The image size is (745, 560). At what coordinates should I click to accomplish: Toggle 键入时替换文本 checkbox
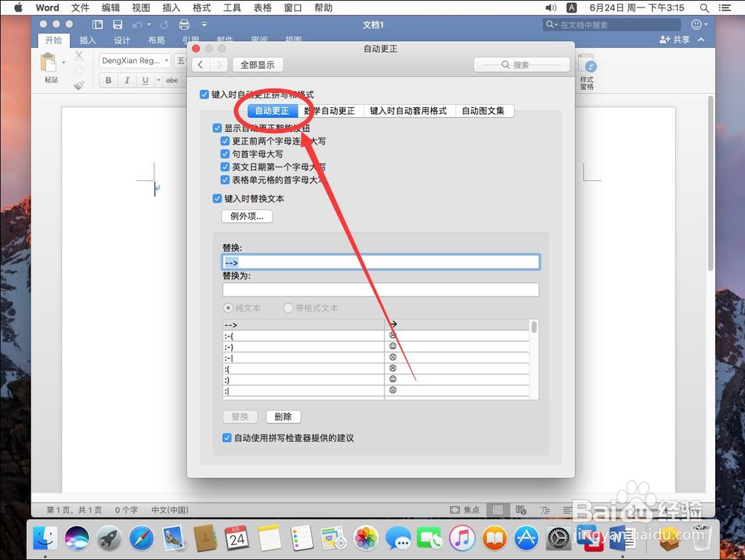tap(217, 199)
